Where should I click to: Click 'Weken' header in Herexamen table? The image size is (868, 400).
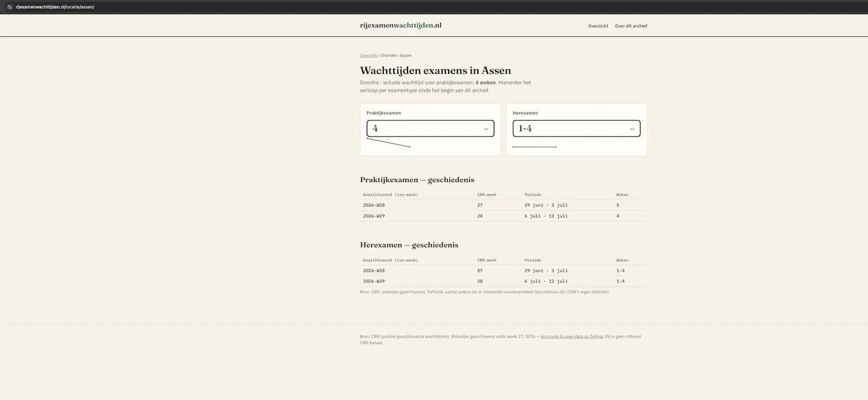622,260
